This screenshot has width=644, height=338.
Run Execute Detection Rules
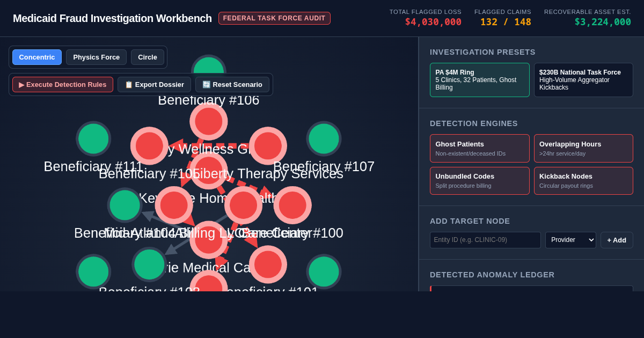[63, 85]
